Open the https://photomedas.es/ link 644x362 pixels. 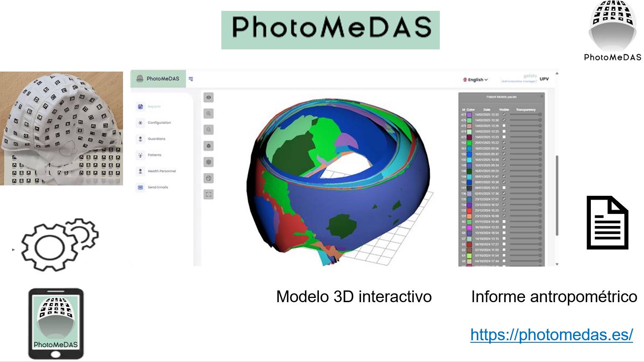click(x=552, y=335)
